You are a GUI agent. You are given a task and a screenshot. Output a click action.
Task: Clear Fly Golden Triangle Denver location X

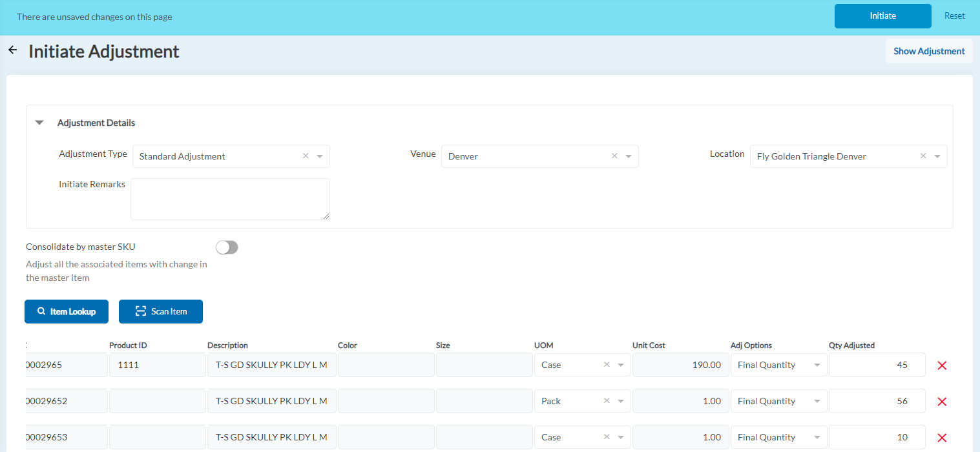click(923, 156)
